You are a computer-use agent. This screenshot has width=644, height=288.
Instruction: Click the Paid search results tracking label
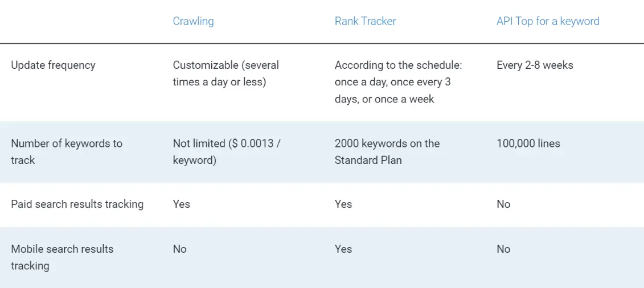click(x=77, y=204)
